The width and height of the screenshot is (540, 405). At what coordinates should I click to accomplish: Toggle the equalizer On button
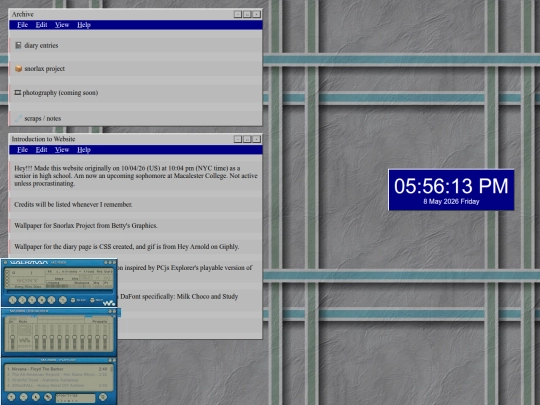pos(12,320)
